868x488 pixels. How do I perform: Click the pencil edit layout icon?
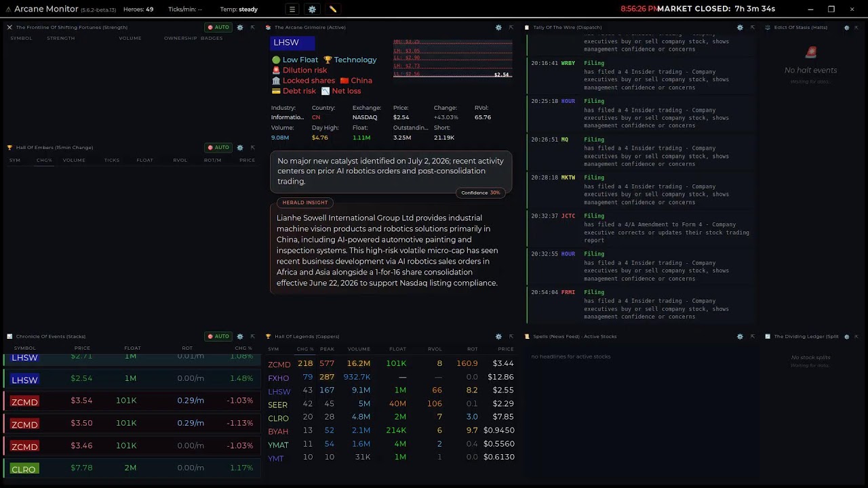click(x=333, y=9)
